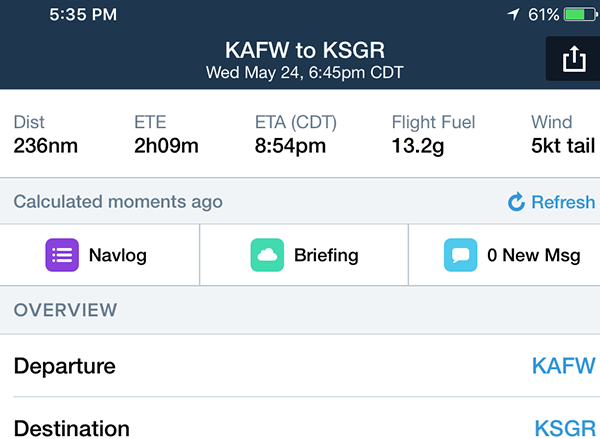This screenshot has width=600, height=439.
Task: Tap the Departure row
Action: click(300, 366)
